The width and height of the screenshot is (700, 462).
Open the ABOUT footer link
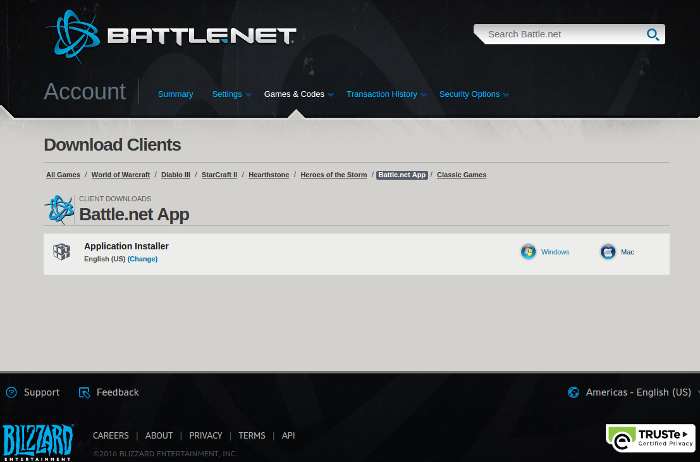click(x=159, y=436)
